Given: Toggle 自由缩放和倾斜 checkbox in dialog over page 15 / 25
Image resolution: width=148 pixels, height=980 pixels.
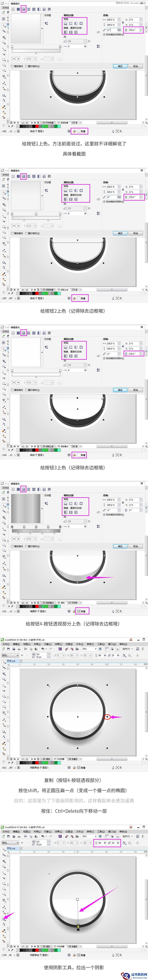Looking at the screenshot, I should pyautogui.click(x=104, y=358).
